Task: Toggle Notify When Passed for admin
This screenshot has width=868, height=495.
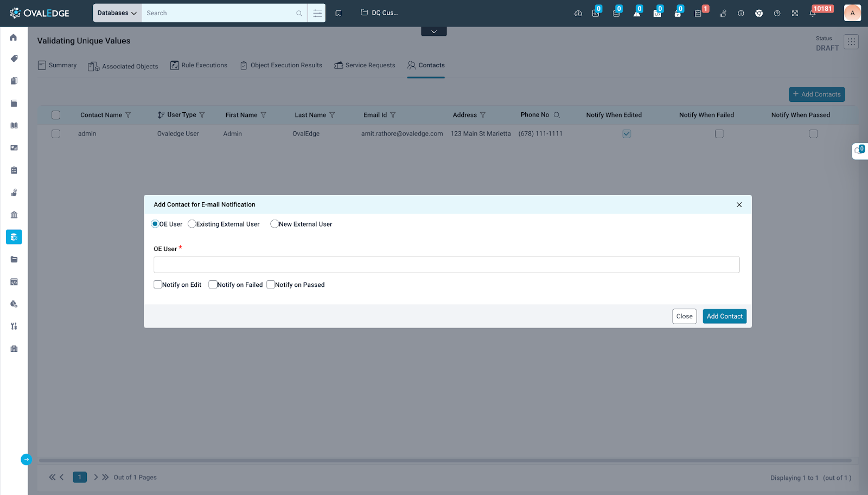Action: point(813,134)
